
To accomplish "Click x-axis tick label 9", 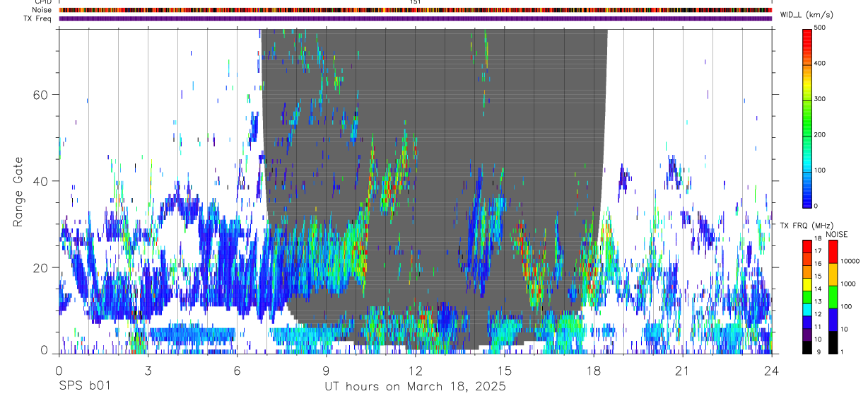I will point(326,370).
